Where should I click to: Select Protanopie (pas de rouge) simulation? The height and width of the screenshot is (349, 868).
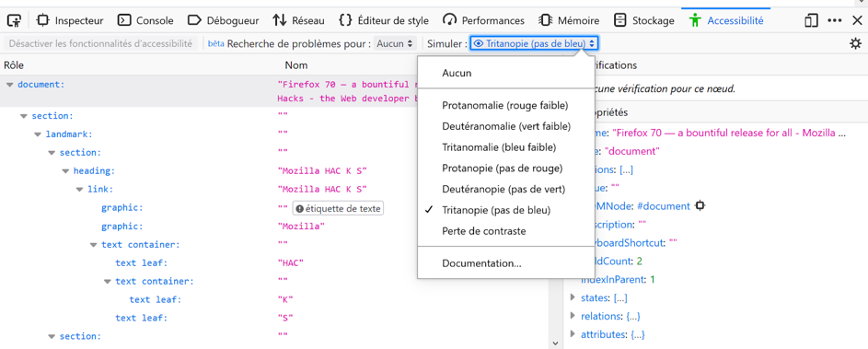[x=502, y=168]
